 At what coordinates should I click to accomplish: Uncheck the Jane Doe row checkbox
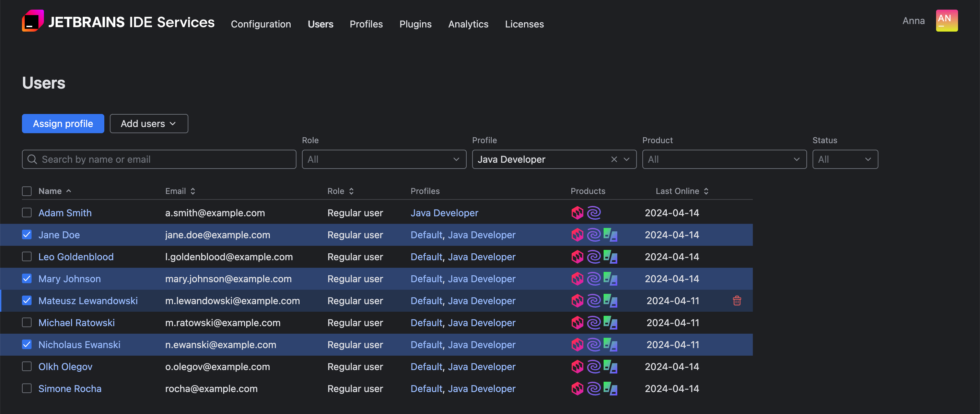27,234
